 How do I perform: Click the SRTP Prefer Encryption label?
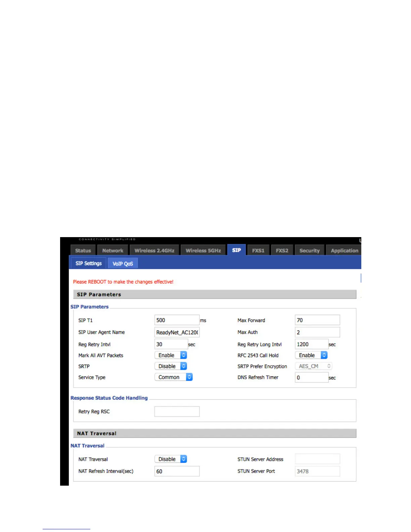[x=262, y=366]
